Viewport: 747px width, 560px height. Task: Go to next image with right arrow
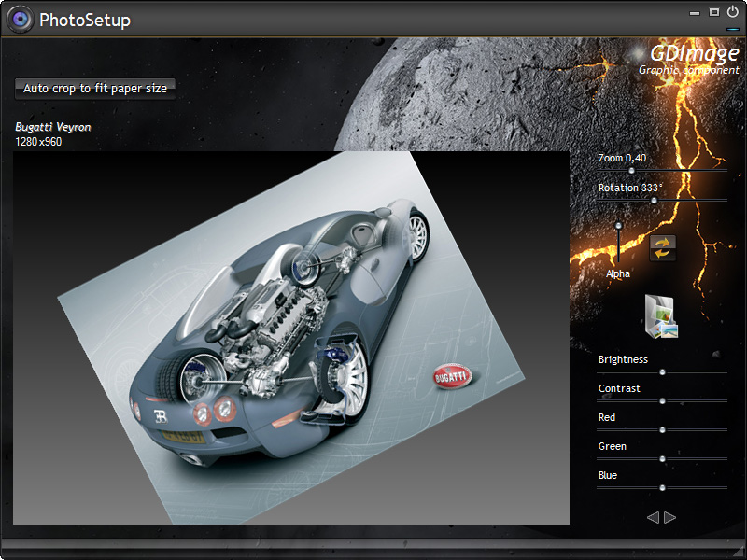point(669,517)
